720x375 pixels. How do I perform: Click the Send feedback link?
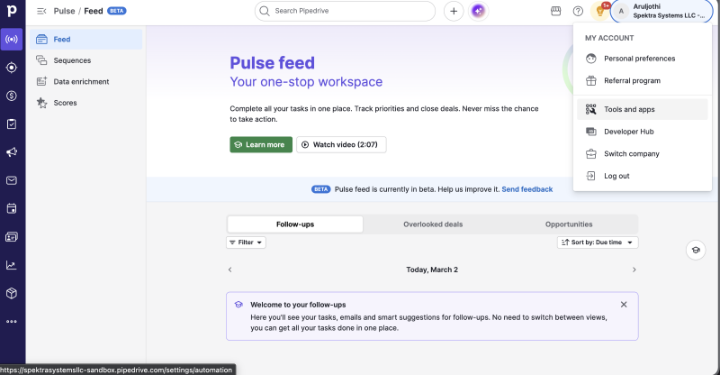click(527, 189)
